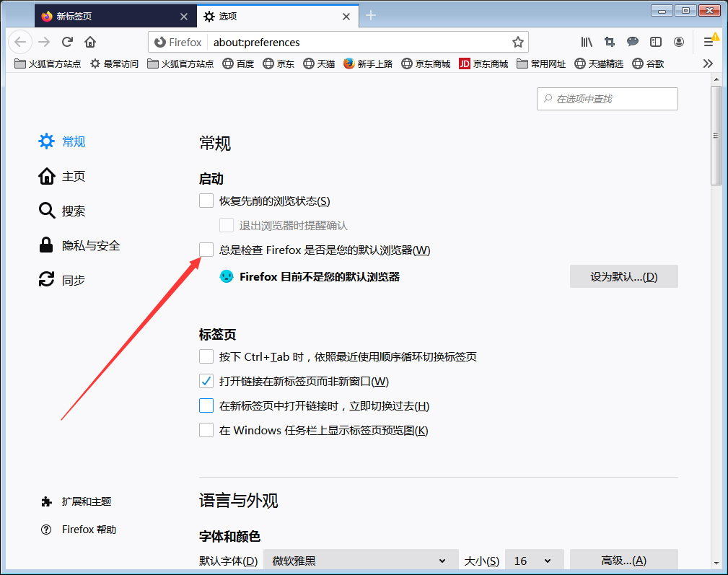The image size is (728, 575).
Task: Click the Firefox Screenshots crop icon
Action: [x=610, y=42]
